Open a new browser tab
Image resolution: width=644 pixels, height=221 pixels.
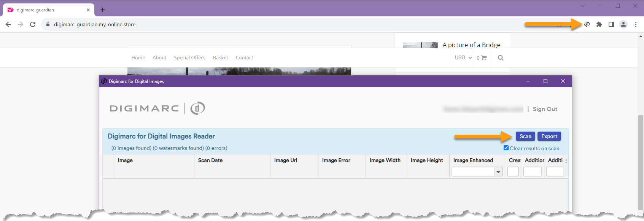103,10
